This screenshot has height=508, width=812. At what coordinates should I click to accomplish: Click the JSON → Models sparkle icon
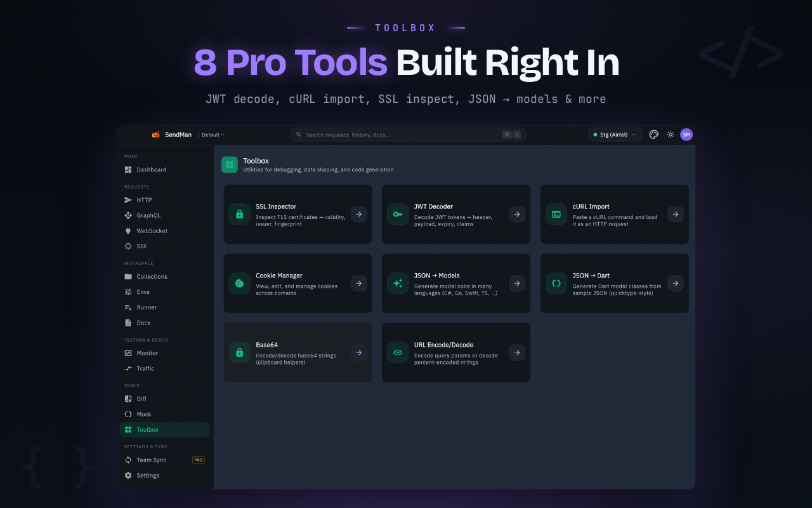[398, 283]
